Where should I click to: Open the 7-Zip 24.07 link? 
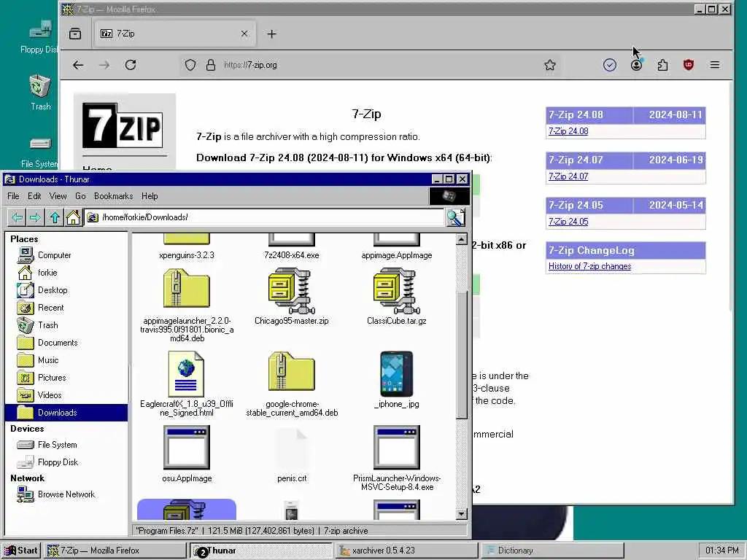pos(568,176)
